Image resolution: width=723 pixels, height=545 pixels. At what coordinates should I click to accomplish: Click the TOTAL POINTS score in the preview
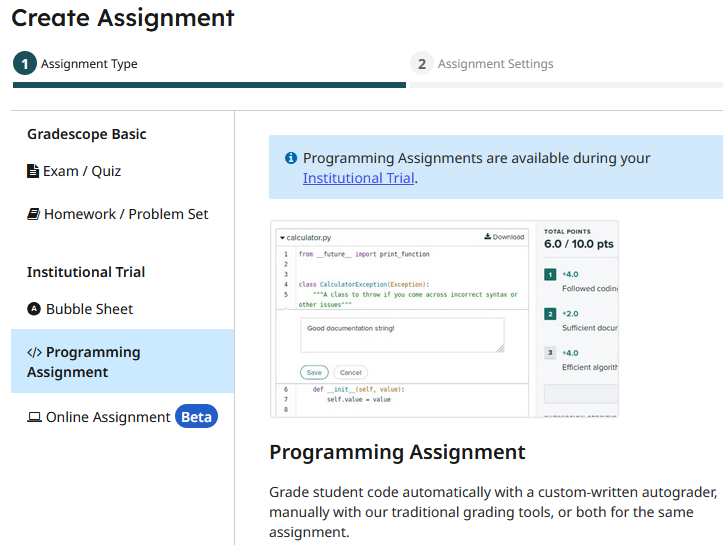point(578,243)
